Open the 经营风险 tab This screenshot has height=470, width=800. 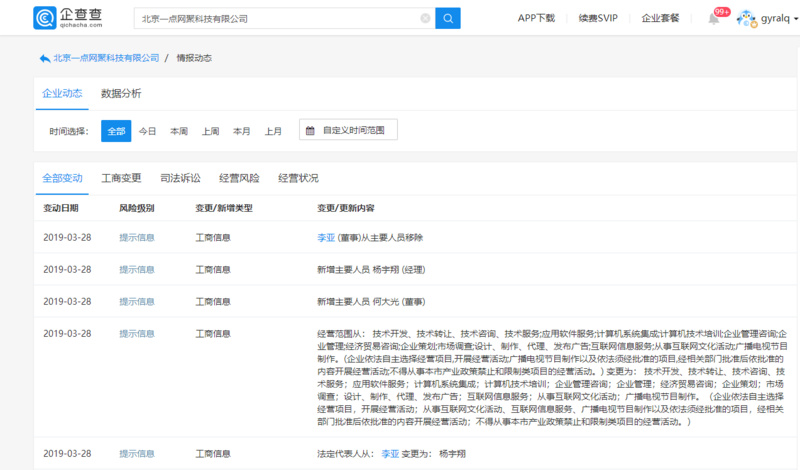coord(239,178)
